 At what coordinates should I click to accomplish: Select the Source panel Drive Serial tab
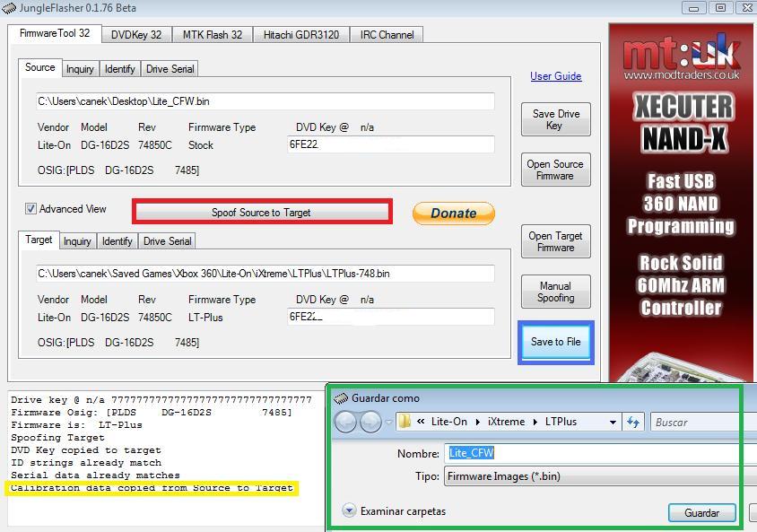[x=169, y=69]
